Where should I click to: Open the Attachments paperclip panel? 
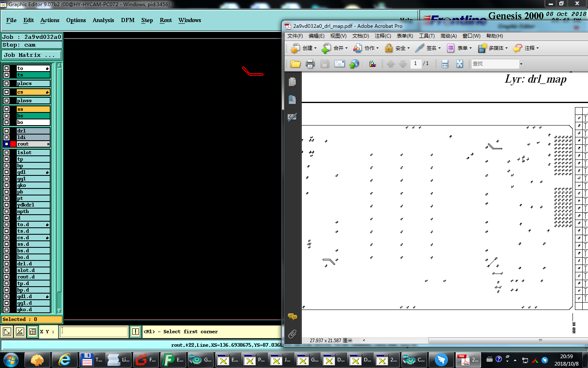tap(292, 334)
